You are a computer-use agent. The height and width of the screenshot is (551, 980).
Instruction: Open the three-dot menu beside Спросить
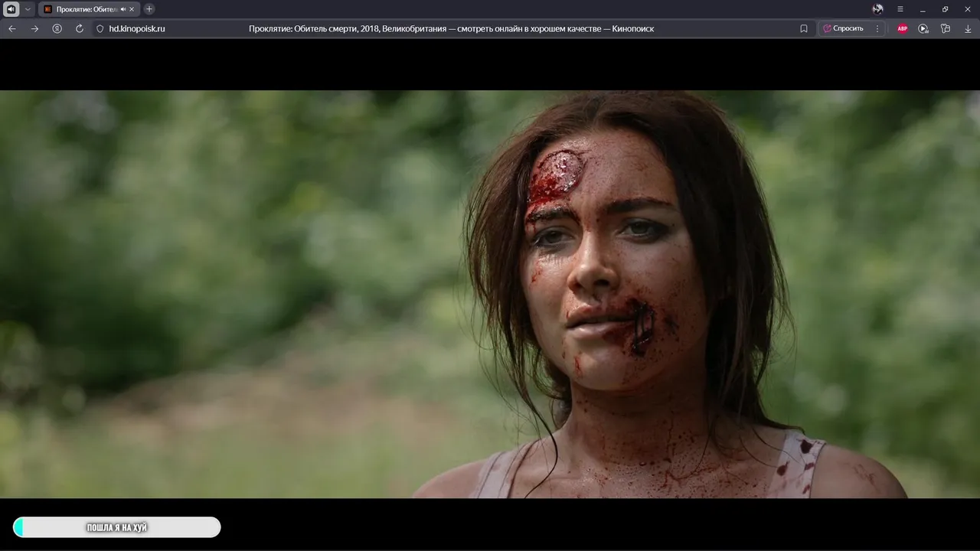point(877,28)
